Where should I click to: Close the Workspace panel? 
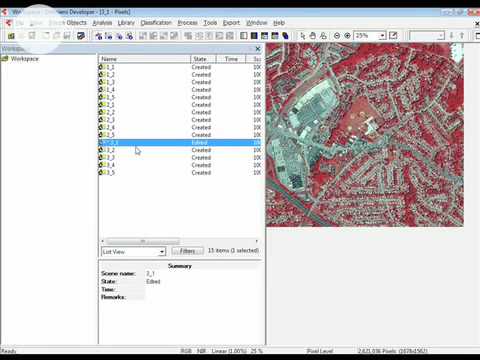coord(258,49)
